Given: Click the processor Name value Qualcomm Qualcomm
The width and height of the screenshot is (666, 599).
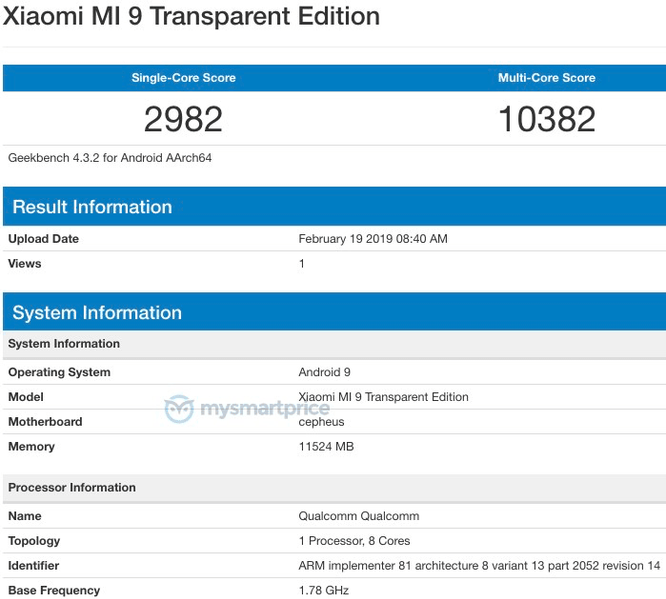Looking at the screenshot, I should 358,516.
